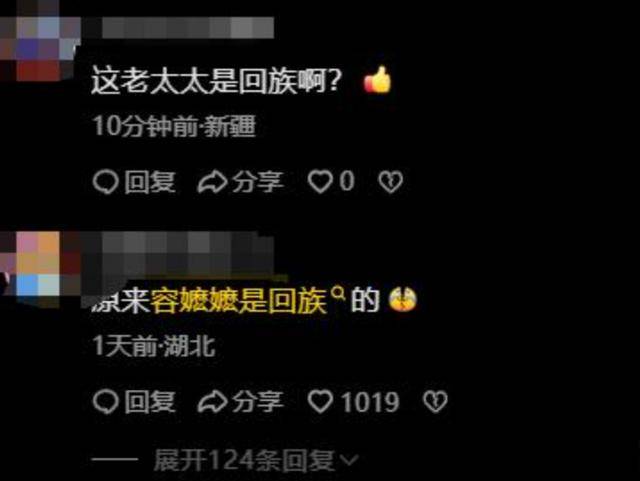Click comment text 这老太太是回族啊

(215, 81)
